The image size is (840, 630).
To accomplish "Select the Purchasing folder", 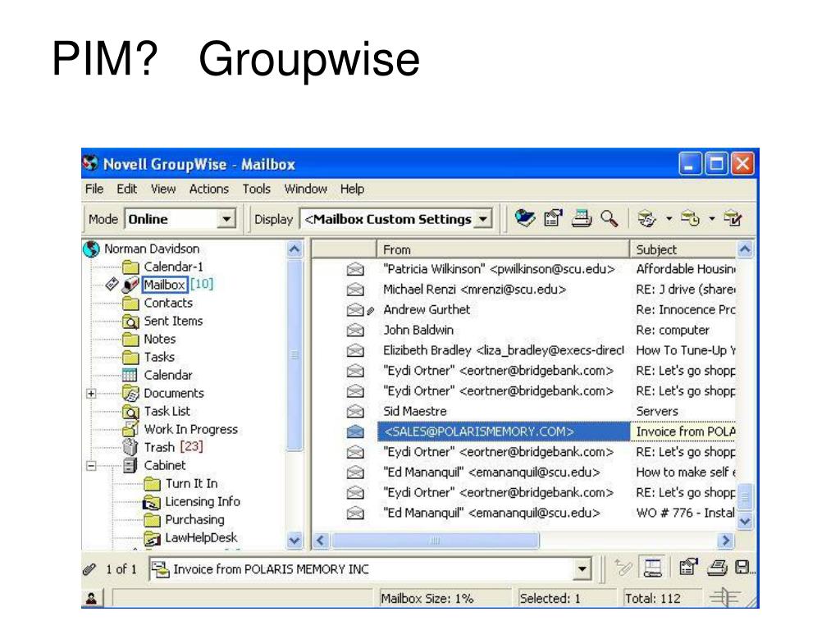I will [194, 519].
